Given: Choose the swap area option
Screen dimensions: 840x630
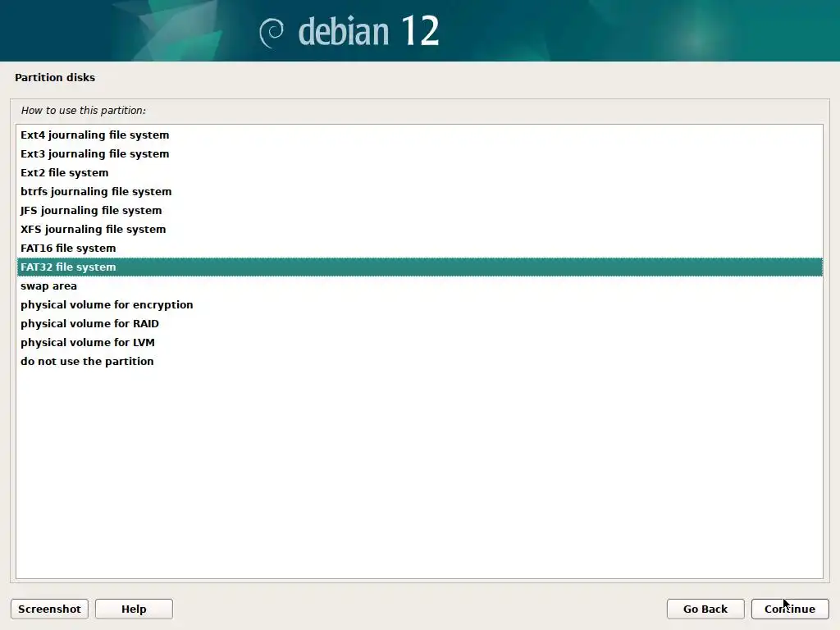Looking at the screenshot, I should coord(419,286).
